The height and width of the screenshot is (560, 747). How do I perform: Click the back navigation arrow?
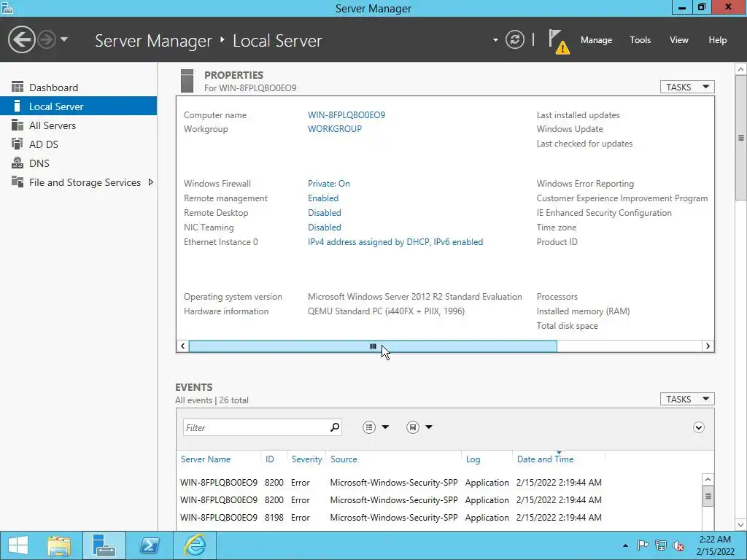click(x=21, y=39)
